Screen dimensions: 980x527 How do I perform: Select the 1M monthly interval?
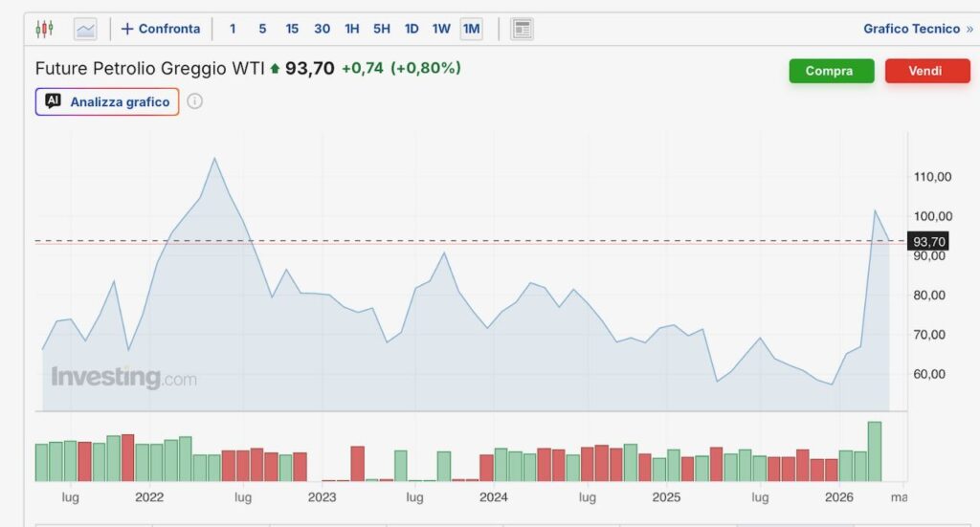pos(471,29)
